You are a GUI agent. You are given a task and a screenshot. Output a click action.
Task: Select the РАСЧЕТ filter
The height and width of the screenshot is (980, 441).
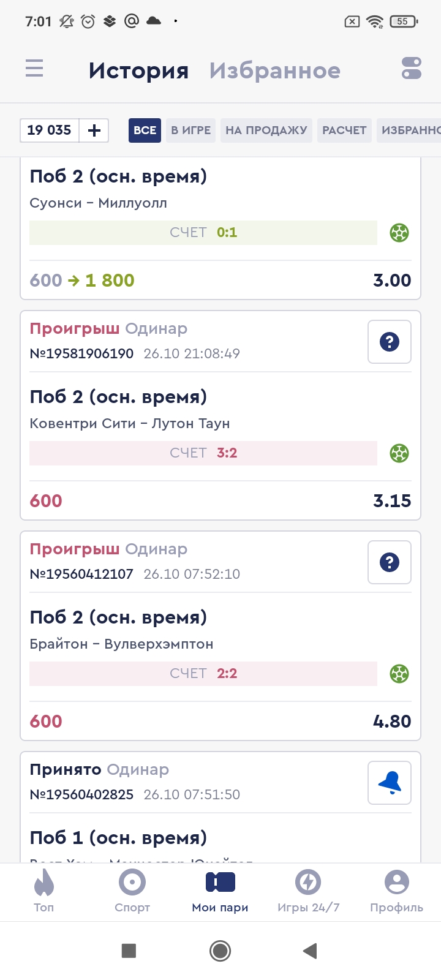tap(344, 130)
